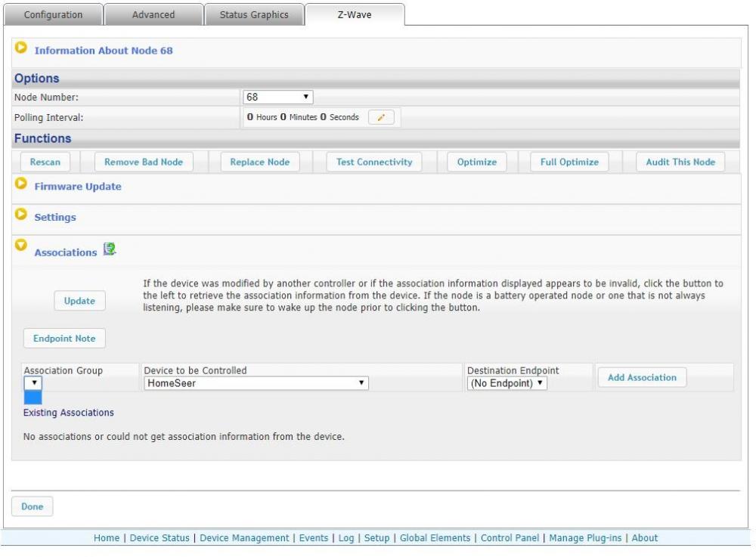The width and height of the screenshot is (756, 557).
Task: Click the green icon beside Associations
Action: coord(109,249)
